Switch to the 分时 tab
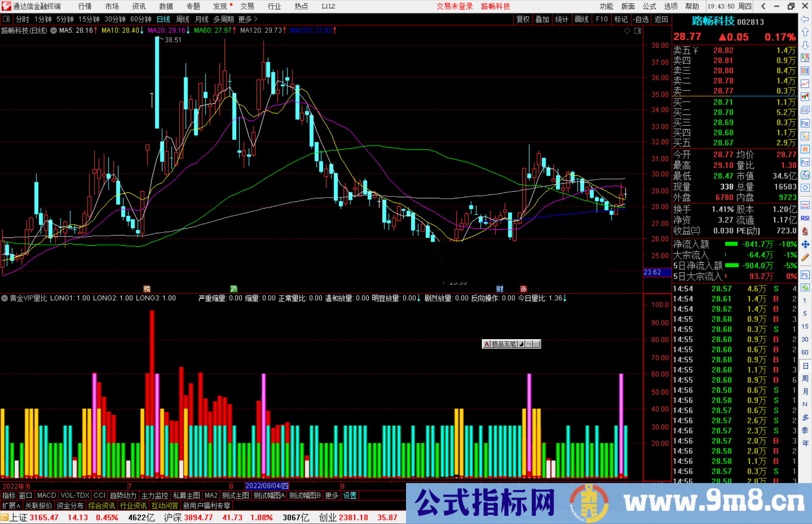Image resolution: width=812 pixels, height=524 pixels. [x=22, y=19]
